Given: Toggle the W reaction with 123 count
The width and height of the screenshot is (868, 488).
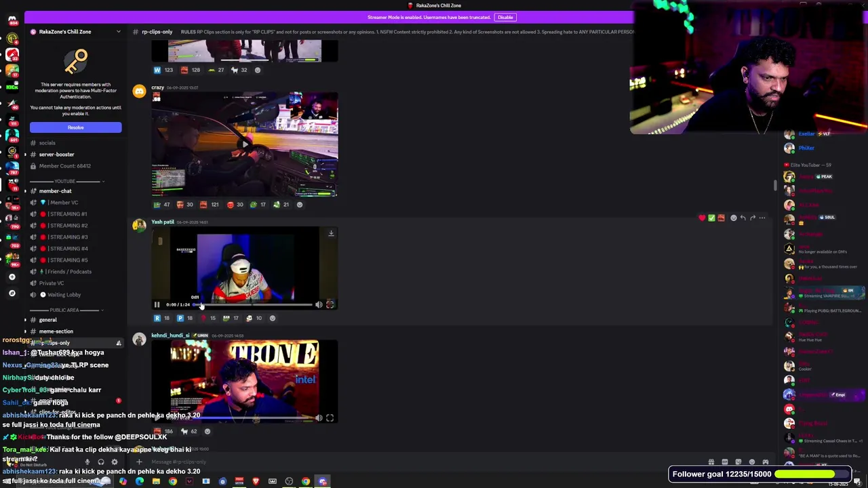Looking at the screenshot, I should [x=163, y=70].
